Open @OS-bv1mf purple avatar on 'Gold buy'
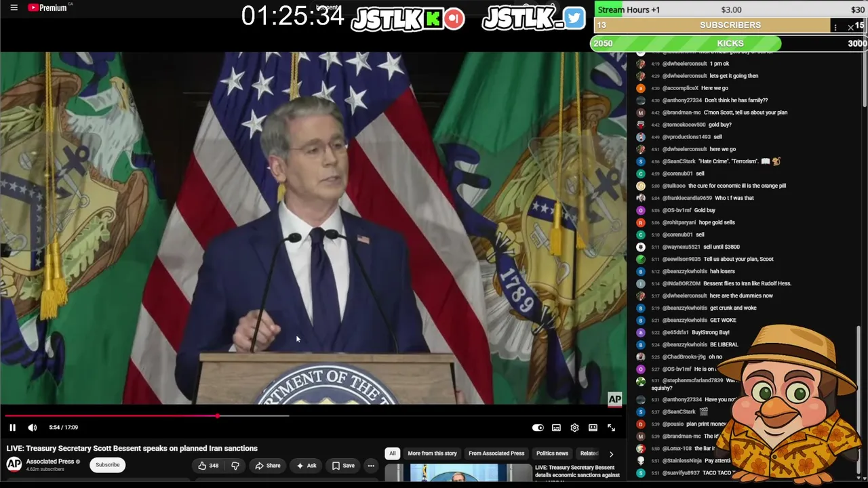 pyautogui.click(x=640, y=210)
